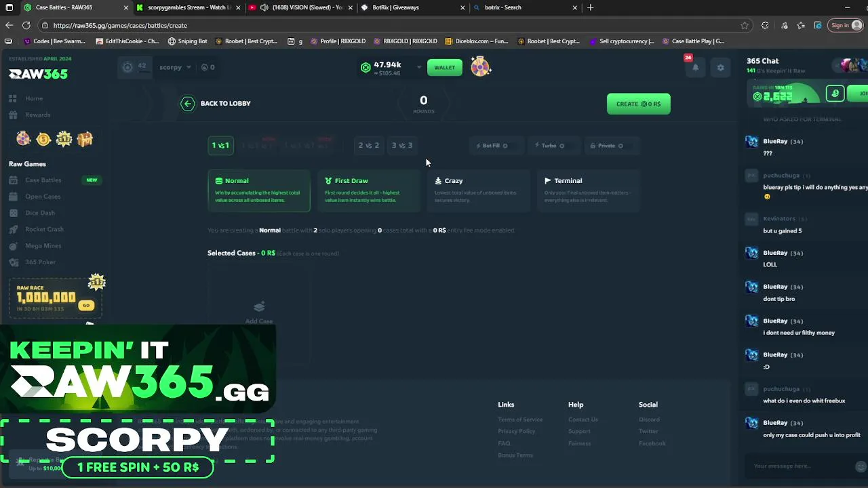
Task: Open Terms of Service footer link
Action: [520, 420]
